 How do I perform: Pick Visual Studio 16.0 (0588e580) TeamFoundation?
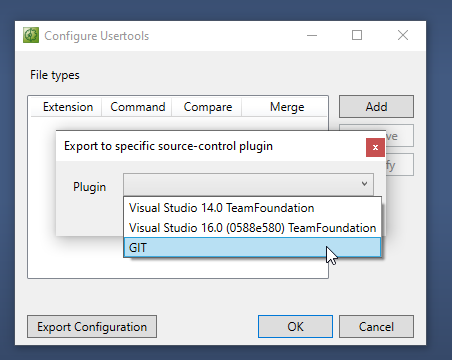click(252, 228)
